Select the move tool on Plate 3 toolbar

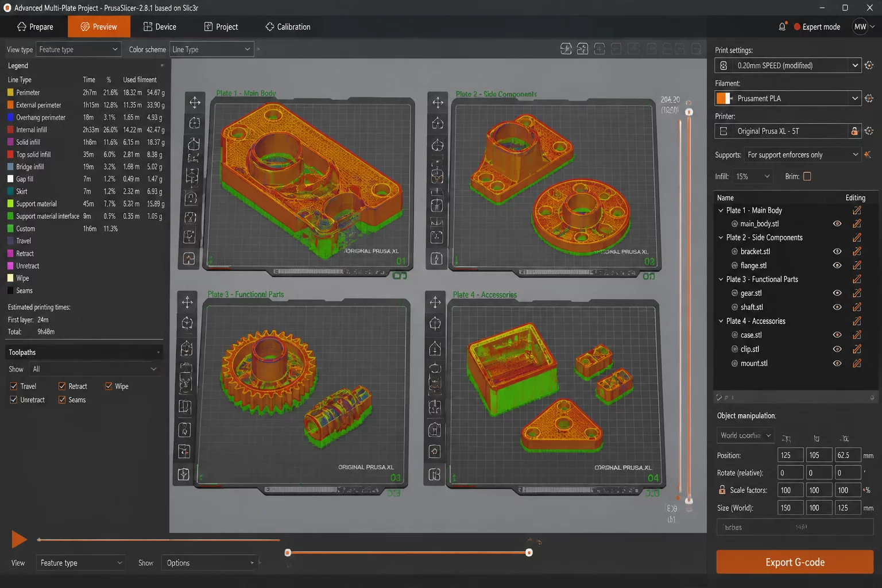(187, 302)
